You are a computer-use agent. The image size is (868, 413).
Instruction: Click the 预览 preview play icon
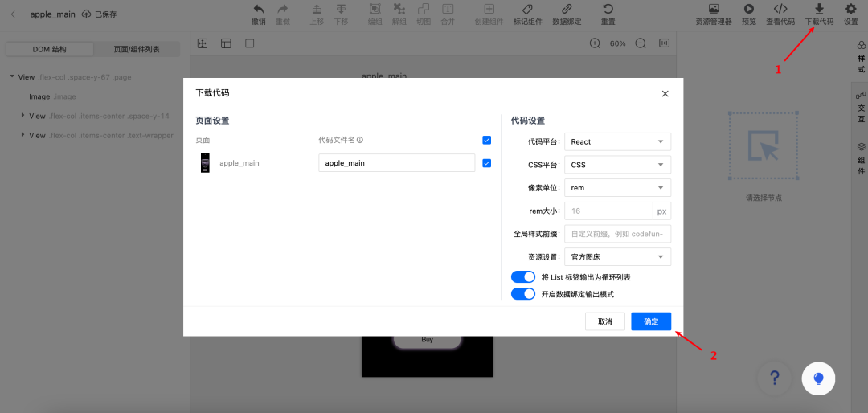pos(748,9)
